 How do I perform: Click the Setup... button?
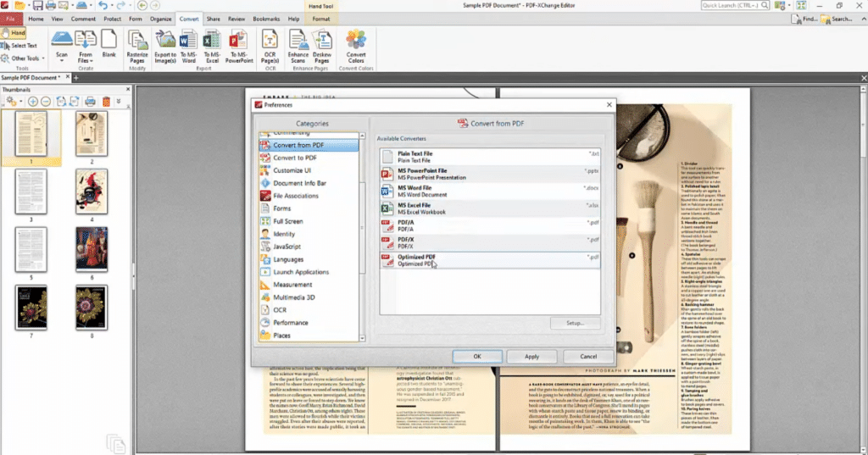(576, 323)
